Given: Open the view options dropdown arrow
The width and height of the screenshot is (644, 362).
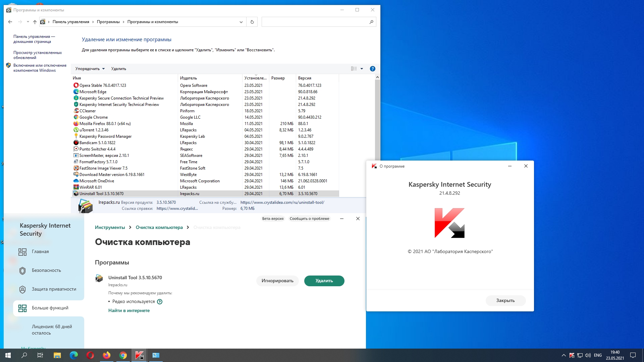Looking at the screenshot, I should pyautogui.click(x=362, y=69).
